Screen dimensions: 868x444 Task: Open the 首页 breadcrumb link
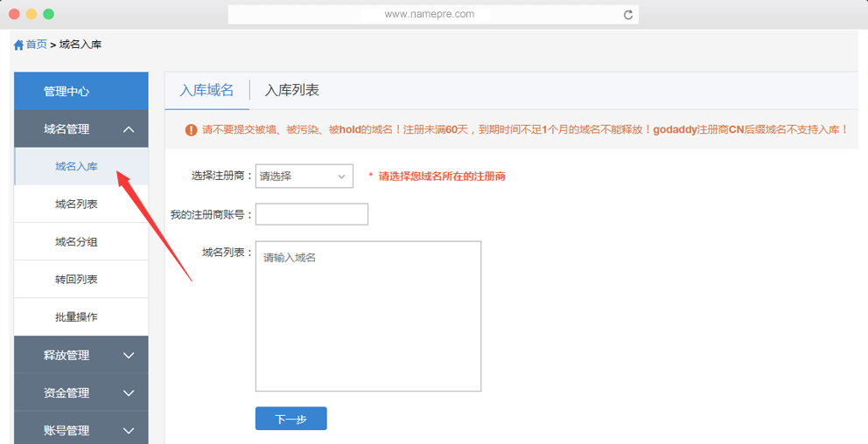pos(36,45)
